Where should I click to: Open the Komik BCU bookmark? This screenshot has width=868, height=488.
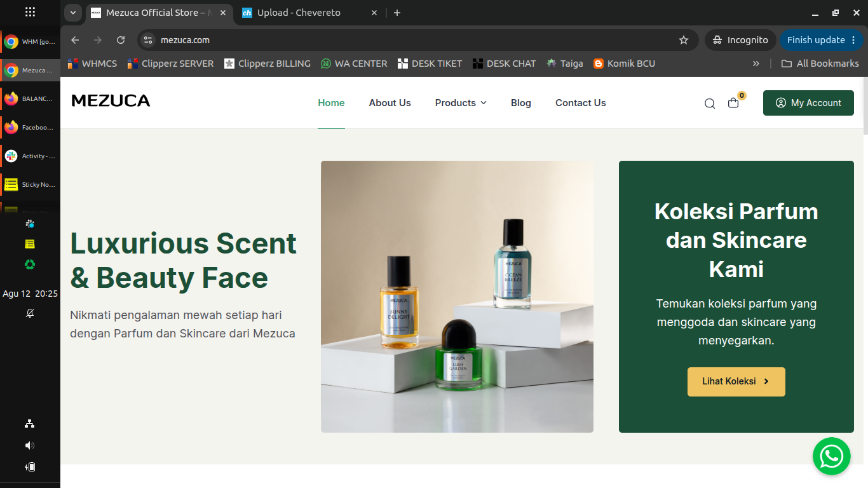624,64
